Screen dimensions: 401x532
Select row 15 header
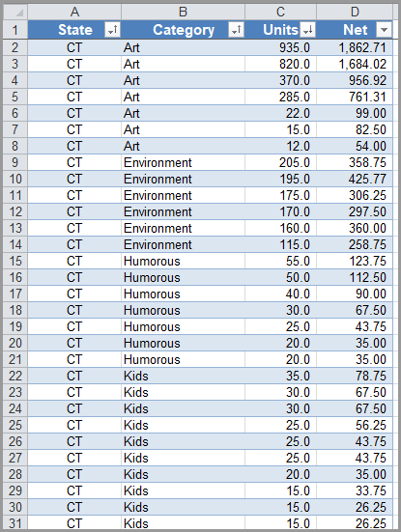(x=15, y=261)
